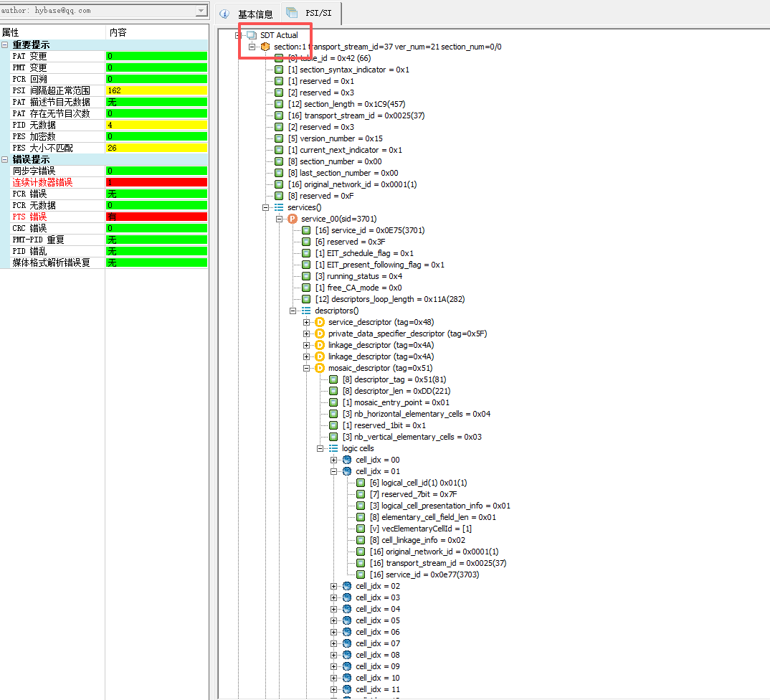Collapse the services() node

[266, 207]
